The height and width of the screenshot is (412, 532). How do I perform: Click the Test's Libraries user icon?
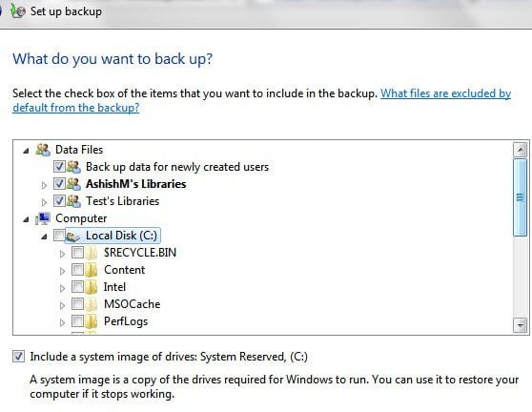click(x=73, y=201)
